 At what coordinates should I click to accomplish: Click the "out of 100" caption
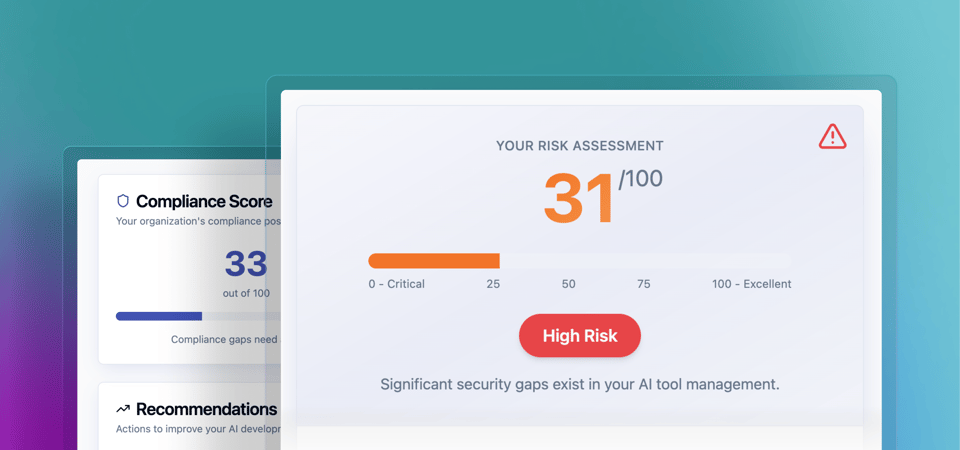point(246,293)
